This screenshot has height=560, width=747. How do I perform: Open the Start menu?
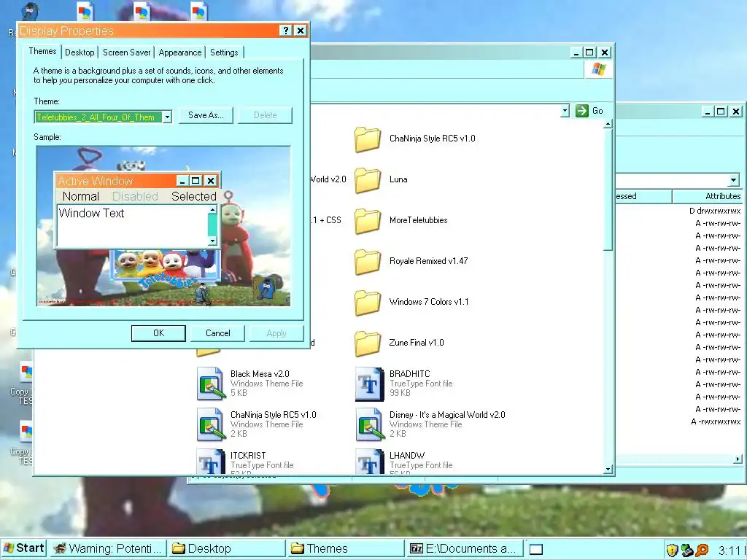[23, 548]
